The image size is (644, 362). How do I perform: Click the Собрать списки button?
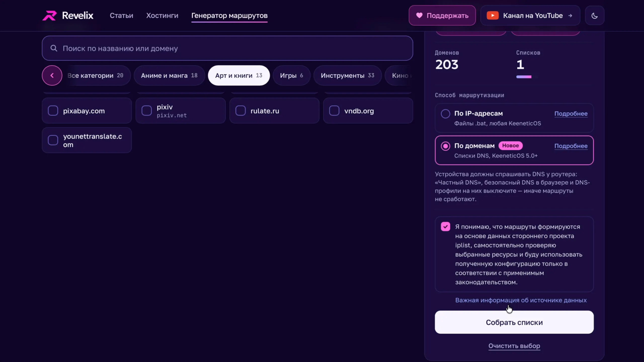click(x=514, y=322)
